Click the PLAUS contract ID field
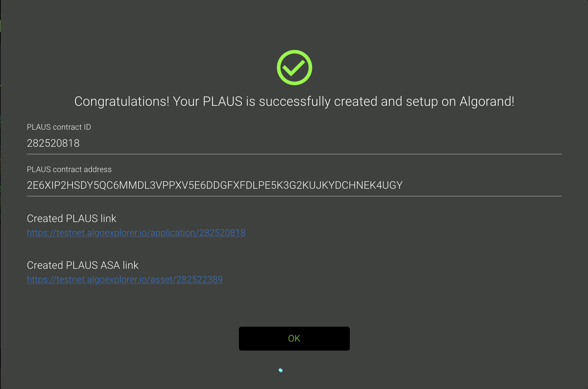The width and height of the screenshot is (588, 389). tap(294, 143)
